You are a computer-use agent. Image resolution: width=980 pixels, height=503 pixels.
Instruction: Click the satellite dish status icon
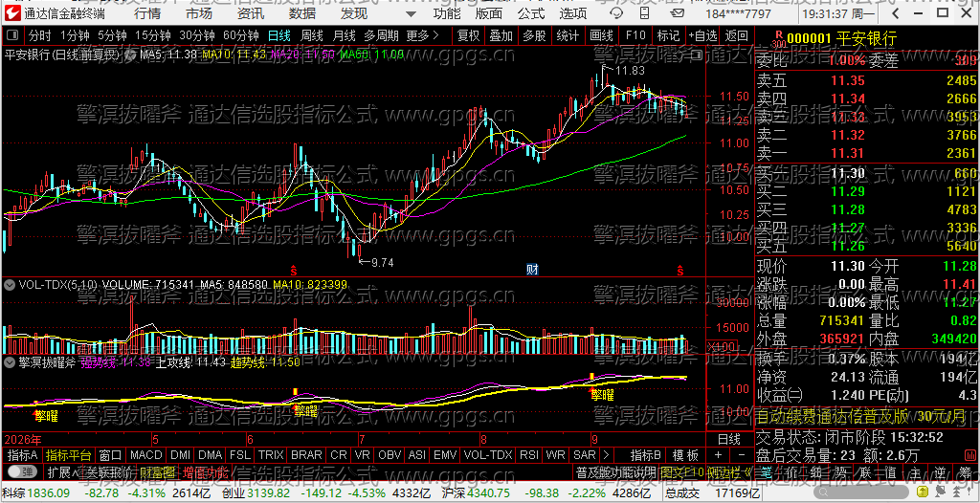click(x=940, y=492)
